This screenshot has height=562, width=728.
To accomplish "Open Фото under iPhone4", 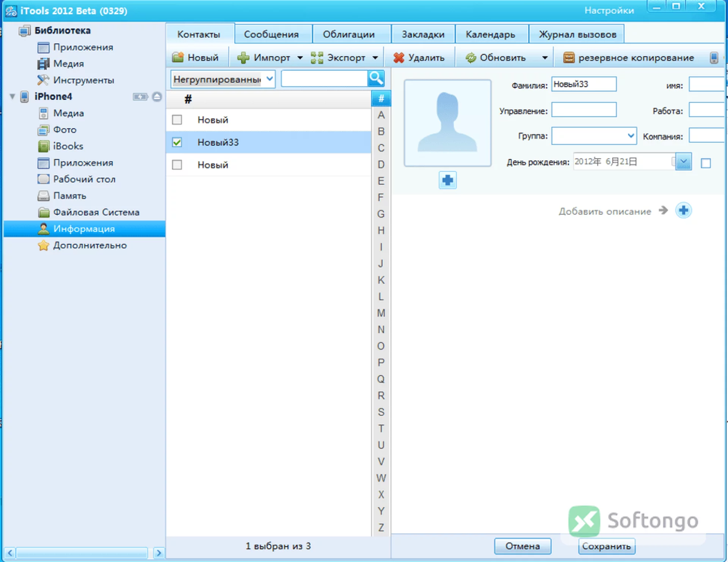I will point(57,130).
